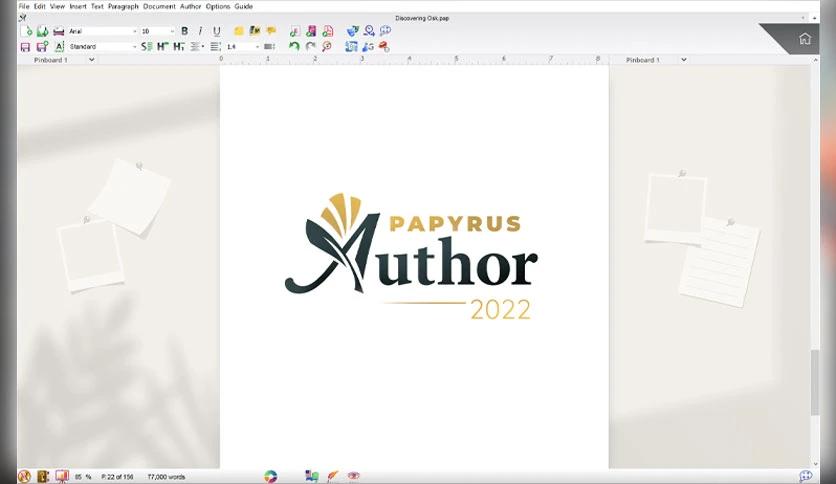Viewport: 836px width, 484px height.
Task: Click the brown notebook icon in status bar
Action: (x=43, y=476)
